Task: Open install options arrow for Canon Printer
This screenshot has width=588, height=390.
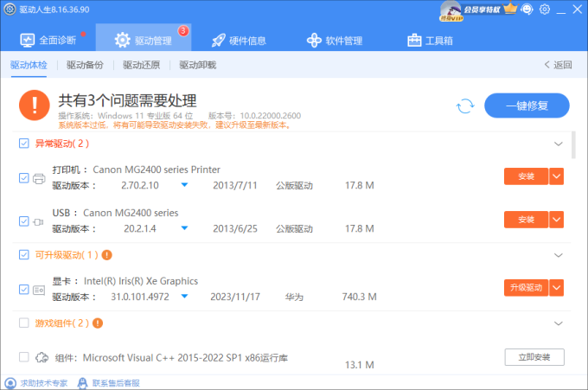Action: point(557,176)
